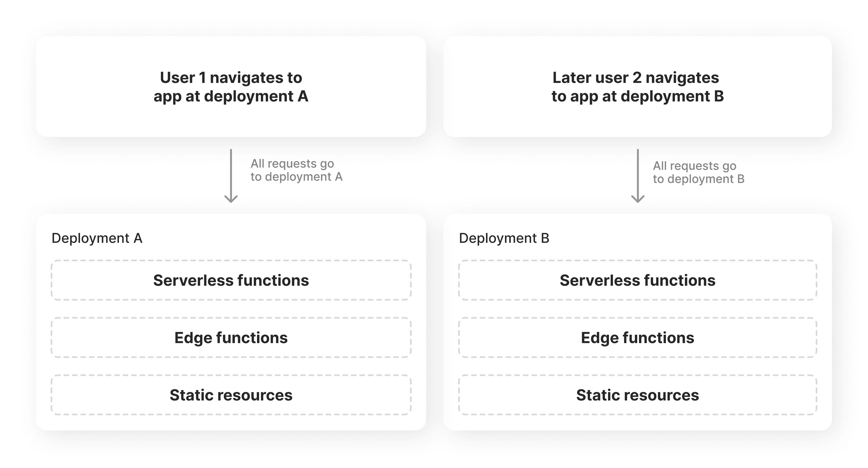This screenshot has height=468, width=868.
Task: Click the 'All requests go to deployment A' caption
Action: tap(297, 170)
